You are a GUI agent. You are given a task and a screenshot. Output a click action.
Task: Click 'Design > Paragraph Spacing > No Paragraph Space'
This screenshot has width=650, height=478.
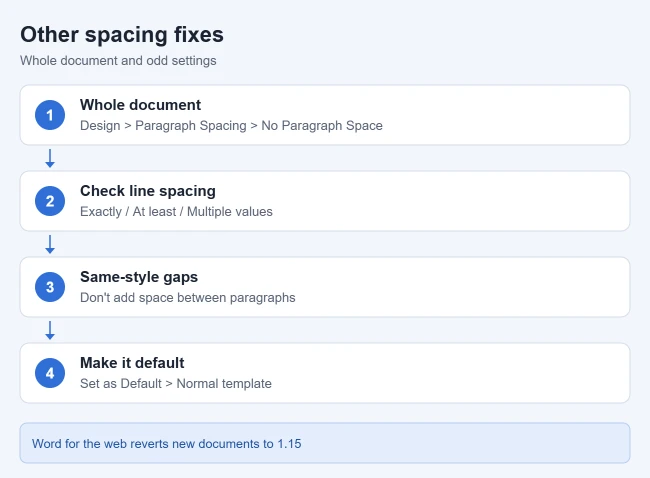pyautogui.click(x=231, y=126)
